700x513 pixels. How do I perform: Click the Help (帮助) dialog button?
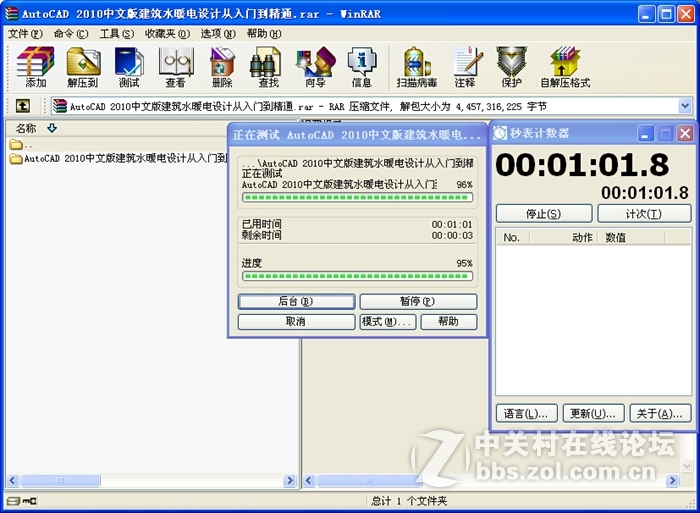pyautogui.click(x=449, y=321)
